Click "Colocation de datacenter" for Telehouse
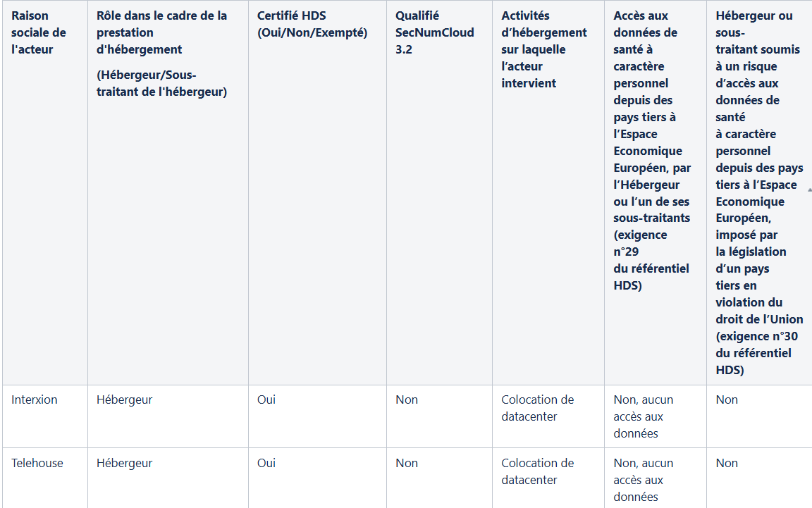 (538, 471)
